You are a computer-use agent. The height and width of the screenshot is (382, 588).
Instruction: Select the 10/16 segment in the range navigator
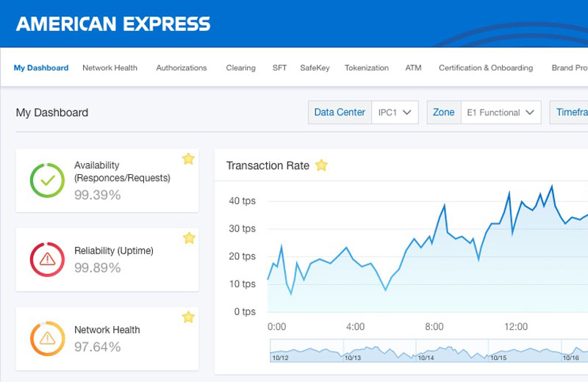(575, 351)
